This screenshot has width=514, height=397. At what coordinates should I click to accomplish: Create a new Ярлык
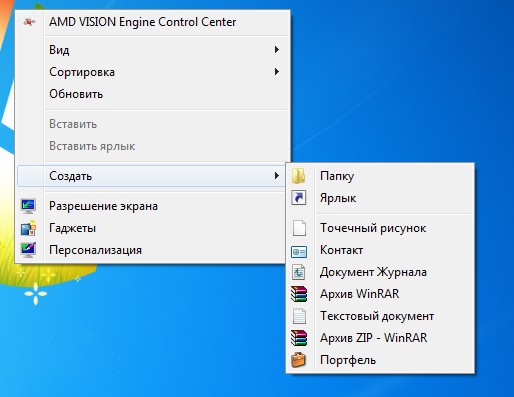[x=380, y=198]
